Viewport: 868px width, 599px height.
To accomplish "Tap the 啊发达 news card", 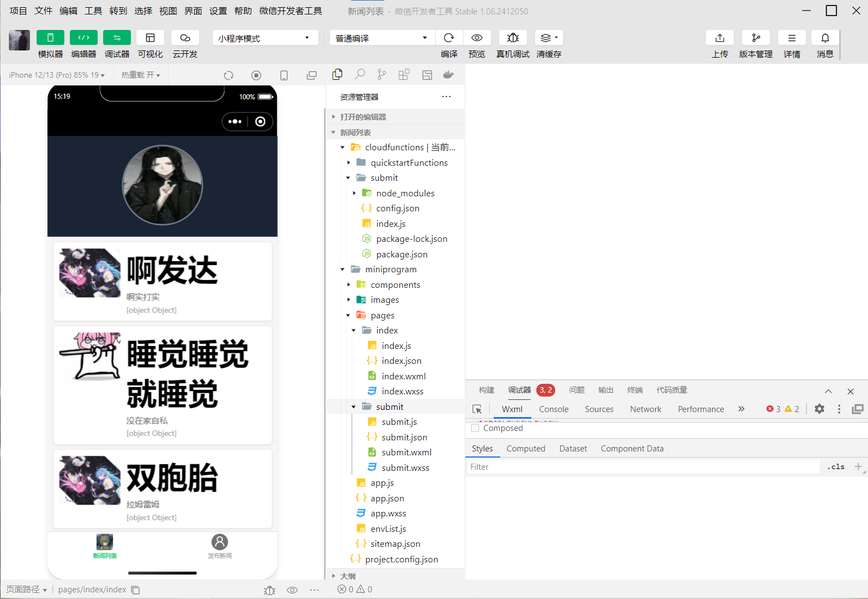I will (x=163, y=281).
